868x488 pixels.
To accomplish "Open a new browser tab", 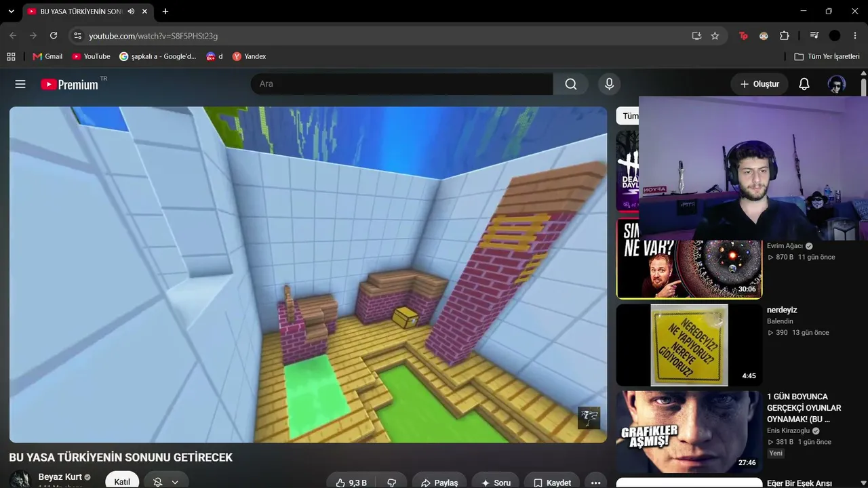I will pyautogui.click(x=165, y=12).
